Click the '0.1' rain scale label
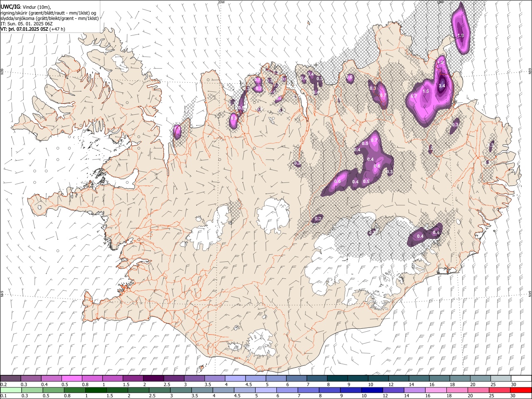532x399 pixels. click(3, 396)
